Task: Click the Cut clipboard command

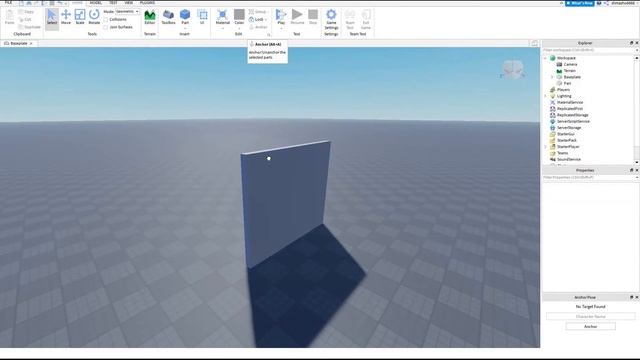Action: coord(25,19)
